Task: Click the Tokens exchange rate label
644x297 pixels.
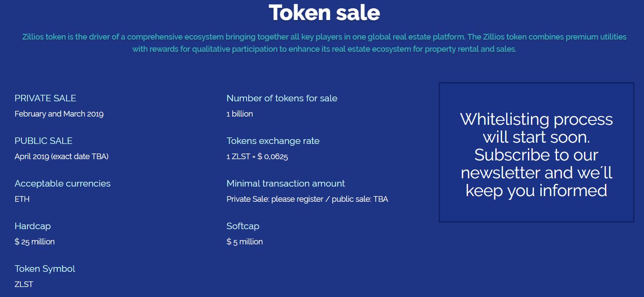Action: tap(273, 141)
